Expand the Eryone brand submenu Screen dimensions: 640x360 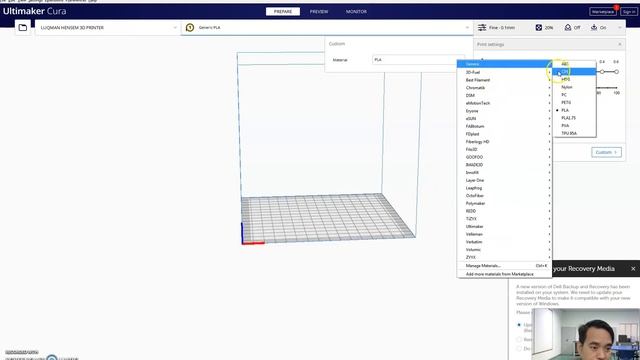[x=504, y=111]
